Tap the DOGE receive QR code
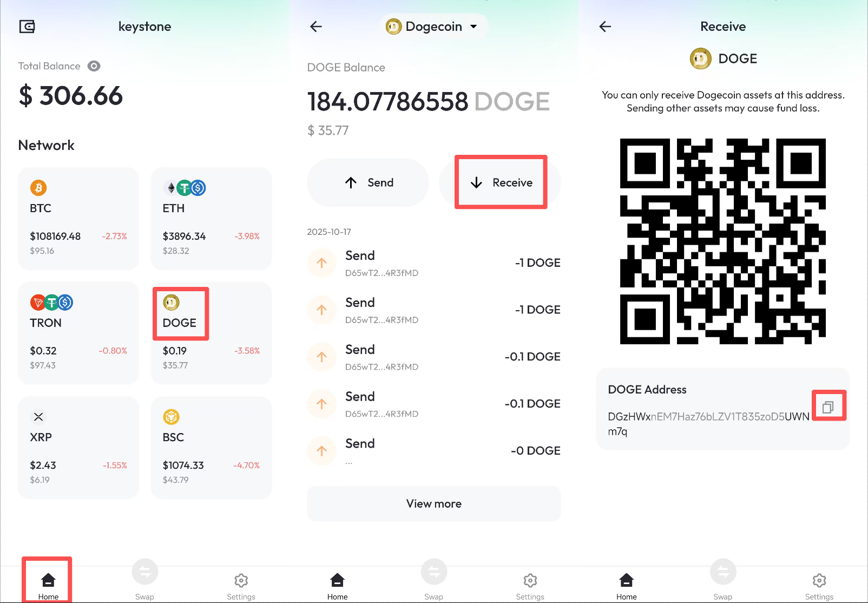Viewport: 868px width, 603px height. 723,241
